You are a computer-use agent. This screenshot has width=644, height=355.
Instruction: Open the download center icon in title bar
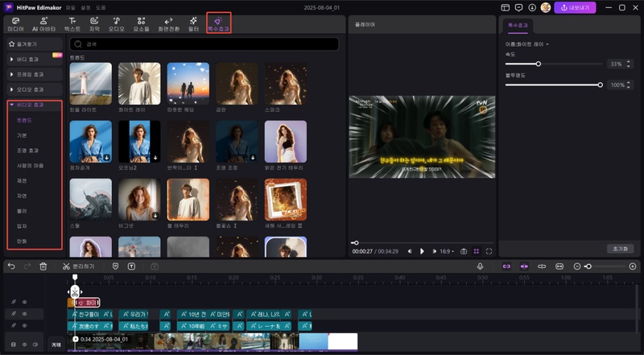click(x=532, y=7)
